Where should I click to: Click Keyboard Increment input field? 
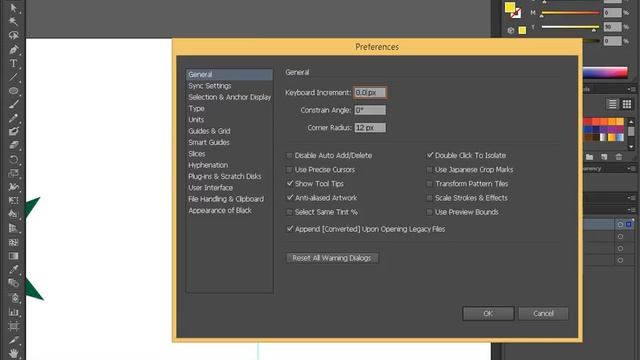[370, 93]
